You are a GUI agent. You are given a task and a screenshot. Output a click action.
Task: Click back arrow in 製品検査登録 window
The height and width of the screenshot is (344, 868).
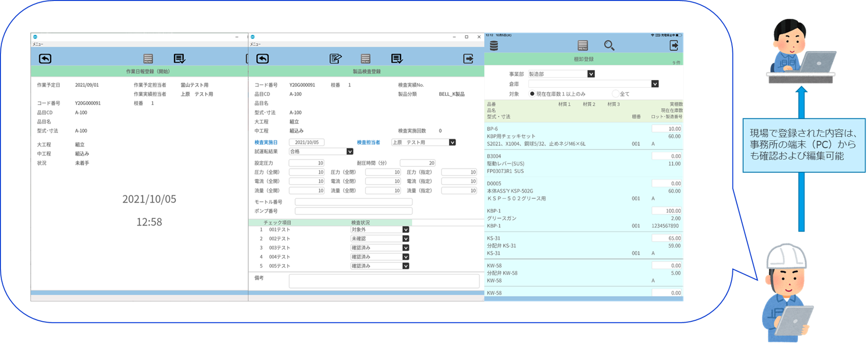pos(262,59)
